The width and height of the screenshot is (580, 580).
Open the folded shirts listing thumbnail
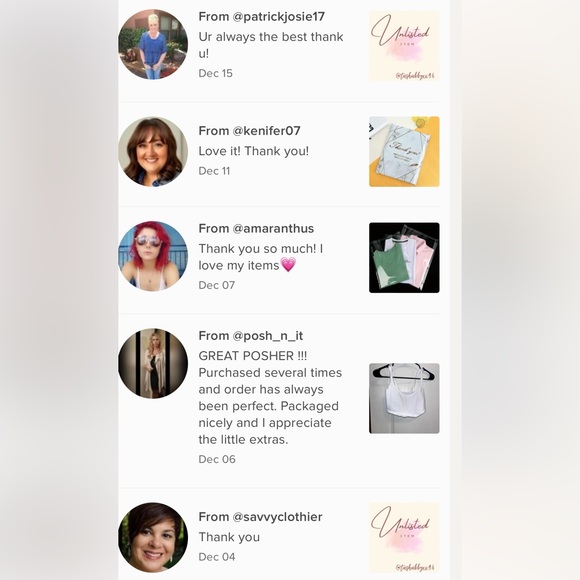coord(404,258)
